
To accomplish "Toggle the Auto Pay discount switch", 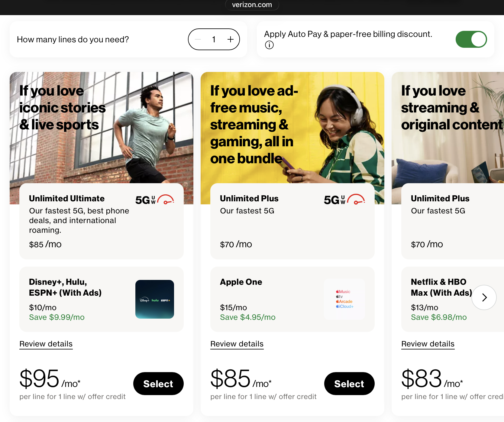I will point(471,39).
